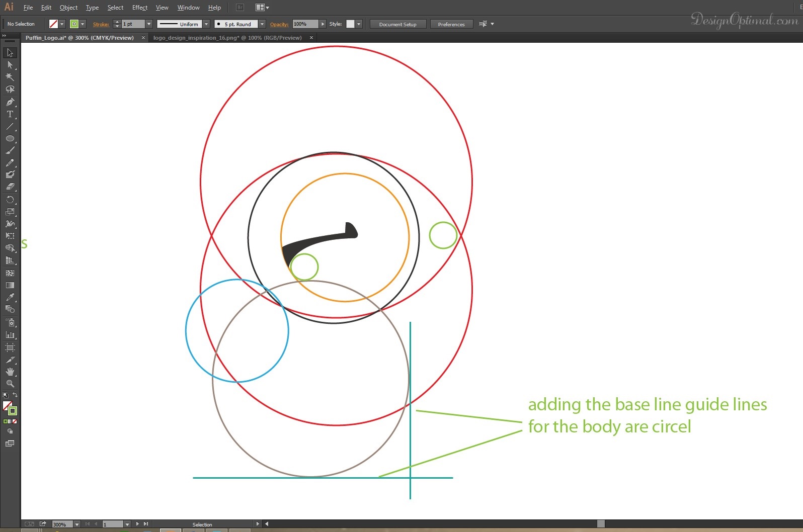Click Default Fill and Stroke icon
The image size is (803, 532).
pos(6,395)
